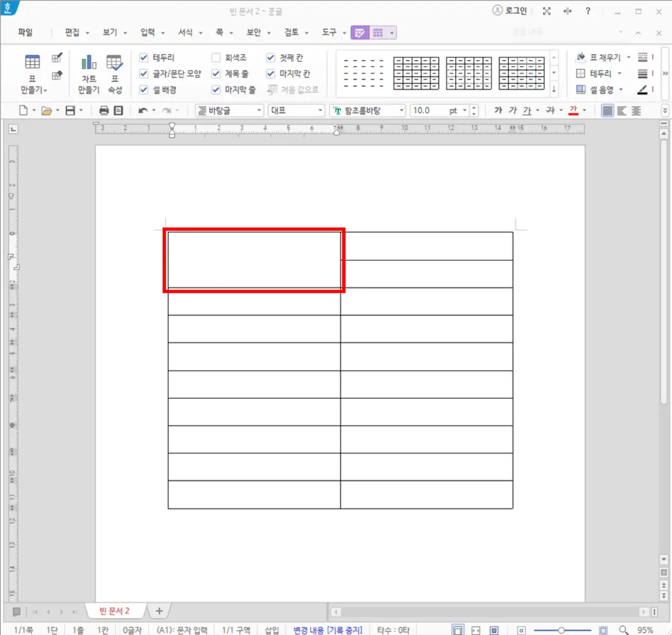Open print preview icon

point(119,110)
